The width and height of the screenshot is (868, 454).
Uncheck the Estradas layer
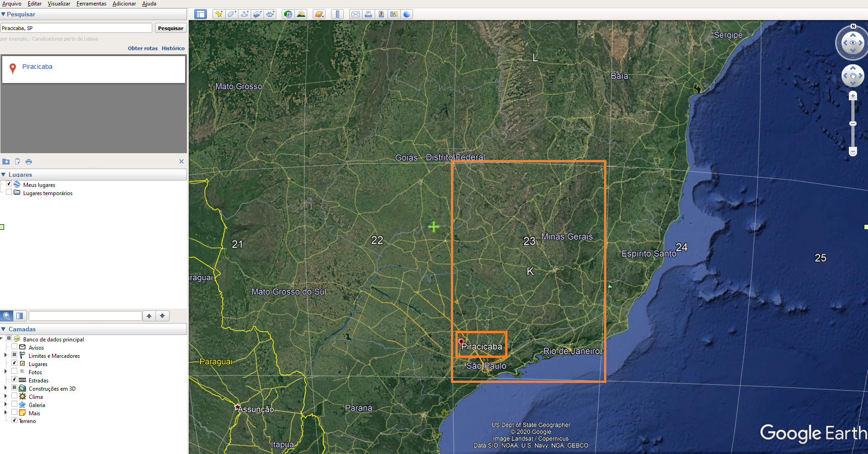pyautogui.click(x=15, y=380)
